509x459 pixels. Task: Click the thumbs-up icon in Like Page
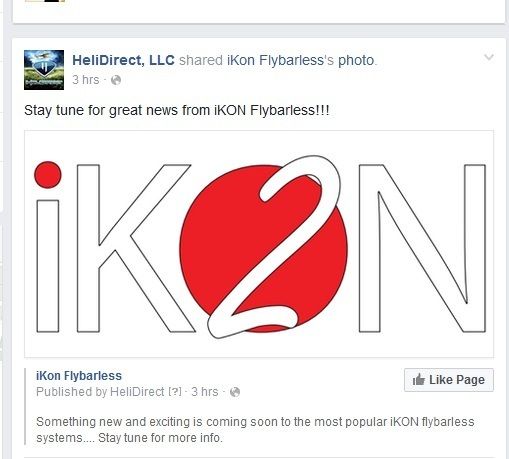pyautogui.click(x=419, y=379)
